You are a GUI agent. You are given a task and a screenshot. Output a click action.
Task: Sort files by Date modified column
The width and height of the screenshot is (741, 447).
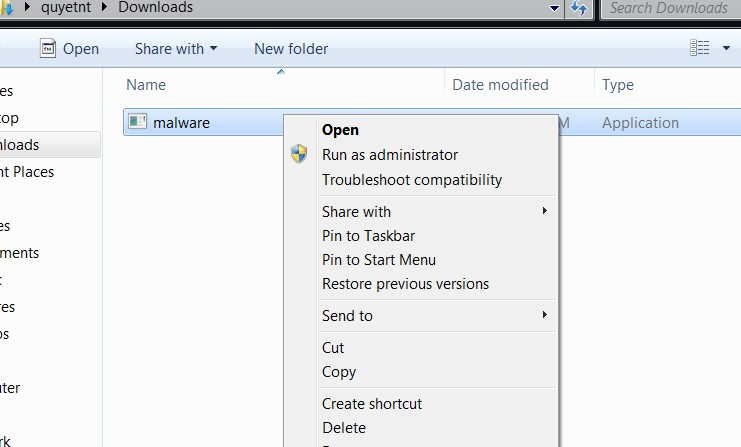[x=500, y=85]
